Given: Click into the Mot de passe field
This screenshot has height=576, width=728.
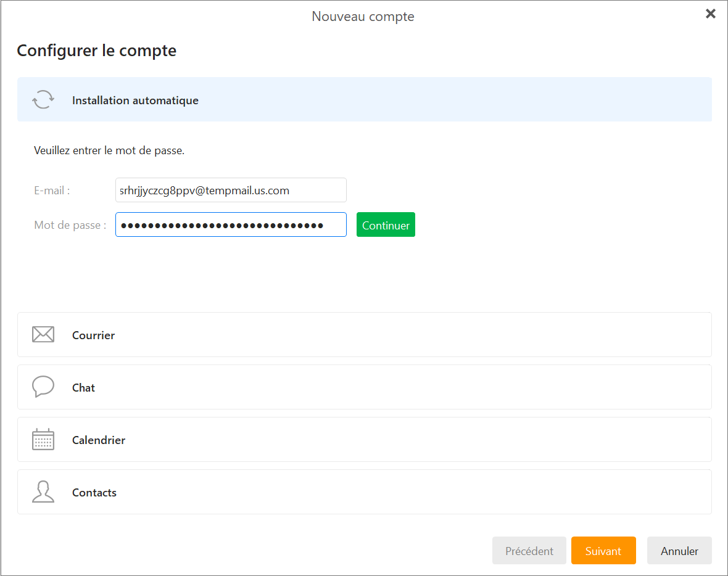Looking at the screenshot, I should pos(231,225).
